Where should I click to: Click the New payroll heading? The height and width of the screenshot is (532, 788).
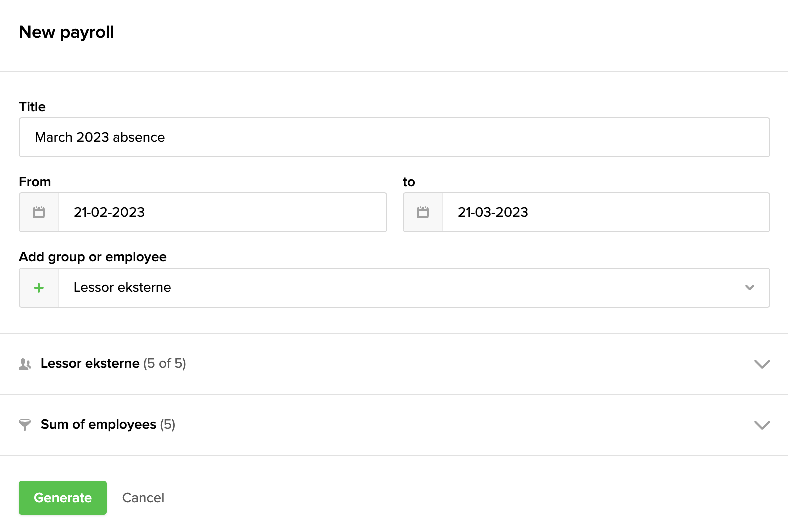(x=66, y=32)
